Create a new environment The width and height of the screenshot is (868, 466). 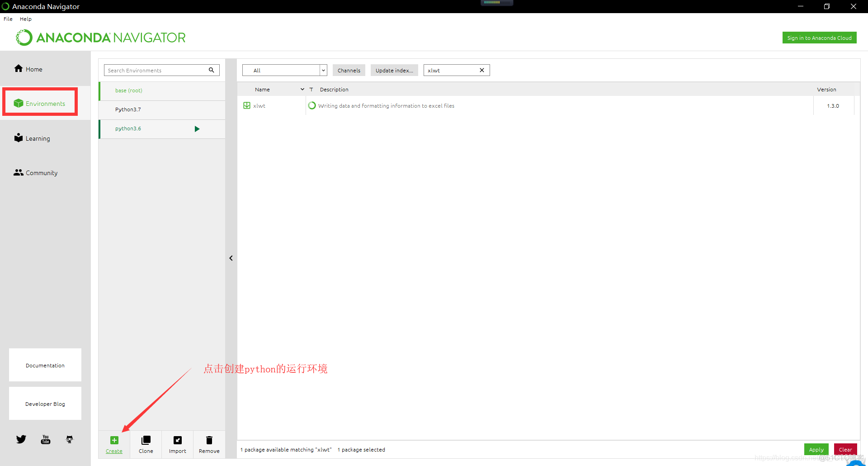114,444
